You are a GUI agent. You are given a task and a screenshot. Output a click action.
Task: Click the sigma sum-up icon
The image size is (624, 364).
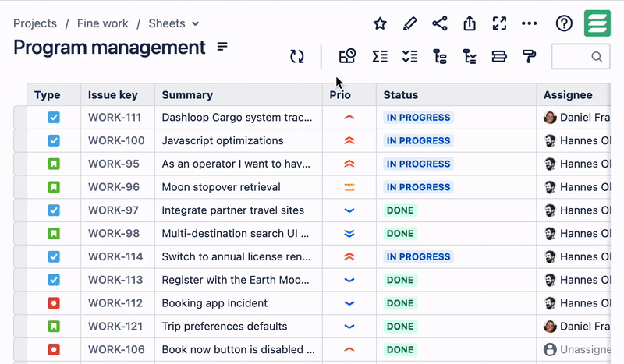click(380, 56)
